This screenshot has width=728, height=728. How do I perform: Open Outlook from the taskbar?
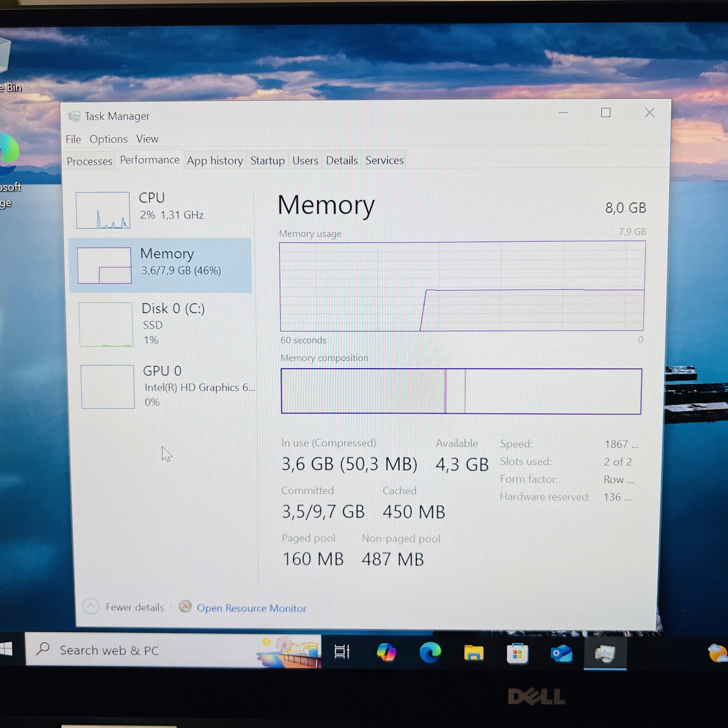561,653
